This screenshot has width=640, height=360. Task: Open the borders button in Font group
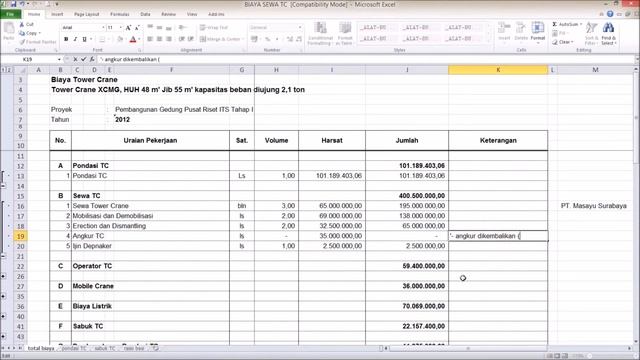[x=102, y=39]
